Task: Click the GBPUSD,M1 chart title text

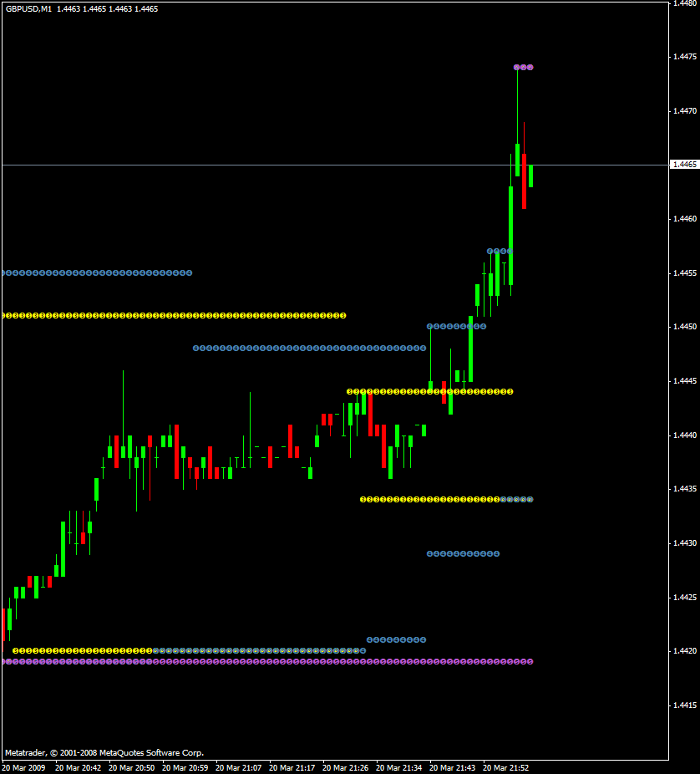Action: click(28, 9)
